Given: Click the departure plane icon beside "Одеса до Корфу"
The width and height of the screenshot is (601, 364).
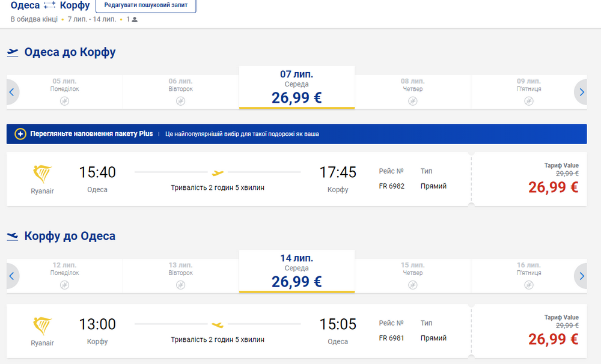Looking at the screenshot, I should click(x=13, y=52).
